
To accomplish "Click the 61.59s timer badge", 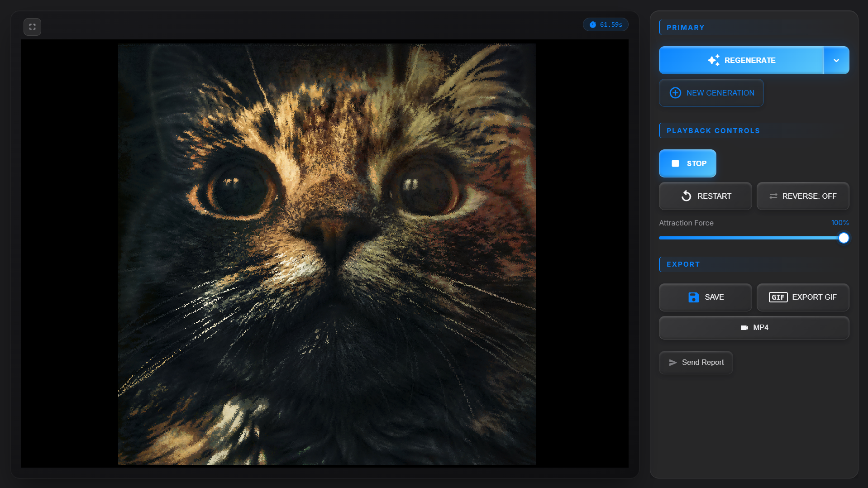I will [606, 24].
